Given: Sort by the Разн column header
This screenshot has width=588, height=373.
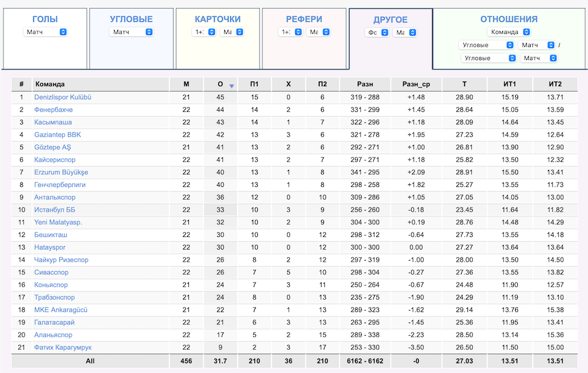Looking at the screenshot, I should 365,84.
